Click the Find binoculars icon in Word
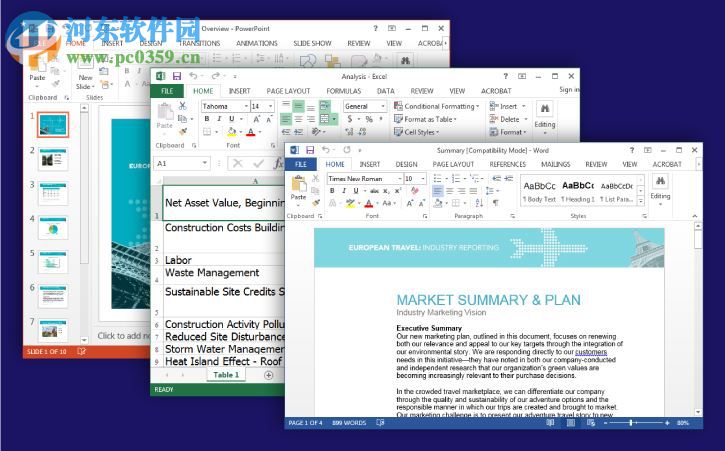Screen dimensions: 725x451 click(660, 181)
